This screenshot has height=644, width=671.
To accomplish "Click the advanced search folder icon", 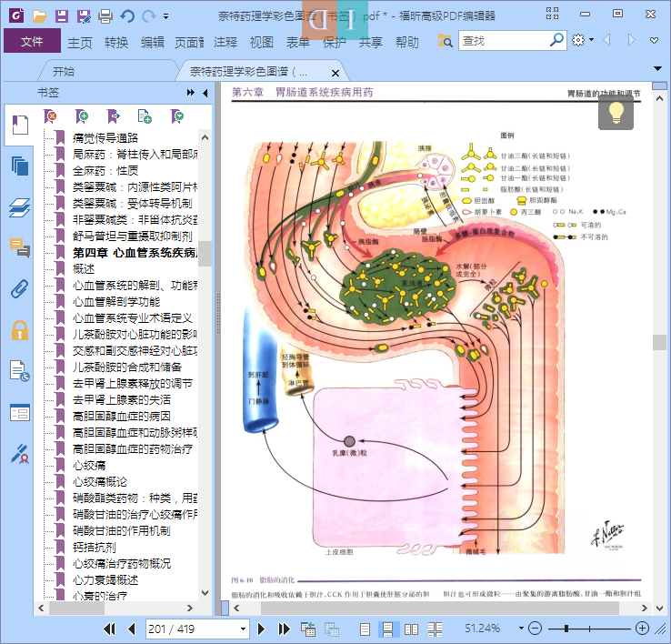I will [x=445, y=41].
